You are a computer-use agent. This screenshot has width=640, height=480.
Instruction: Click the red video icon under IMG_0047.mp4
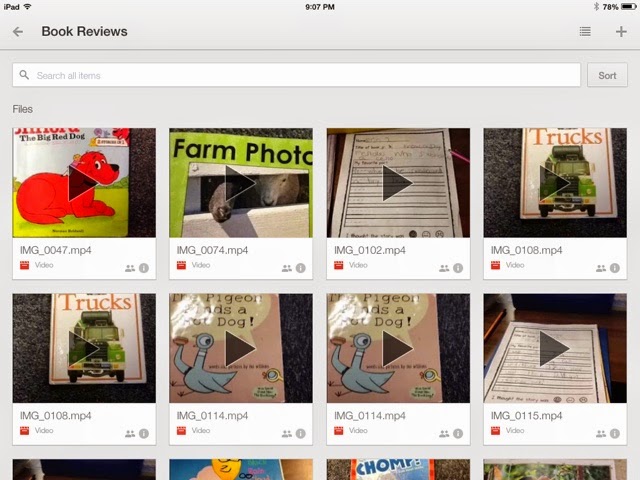[x=24, y=265]
